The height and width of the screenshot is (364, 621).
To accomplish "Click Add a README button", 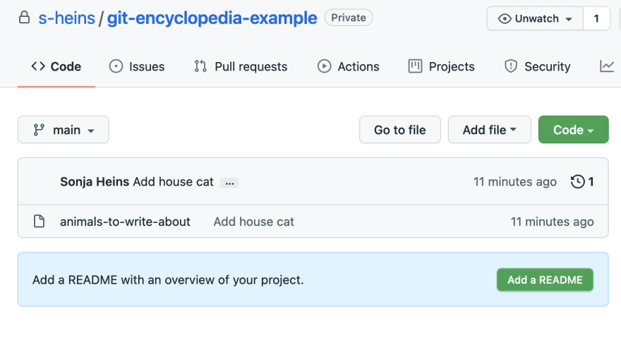I will (545, 279).
